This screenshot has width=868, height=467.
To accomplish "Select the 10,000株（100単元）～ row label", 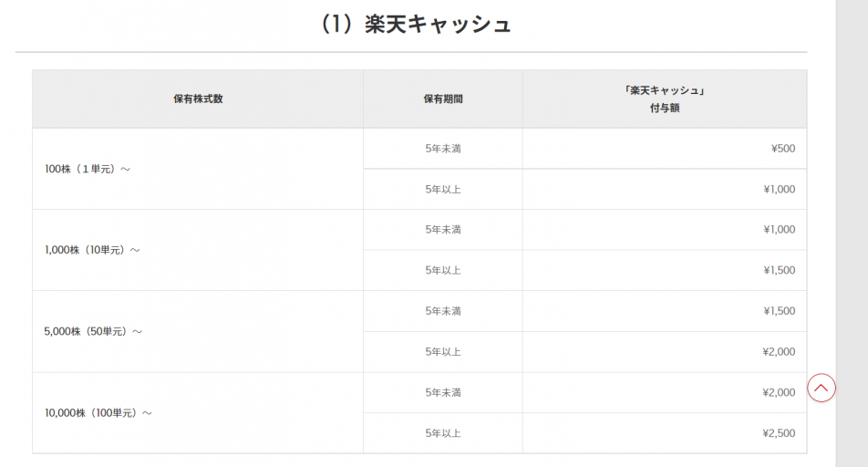I will (98, 413).
